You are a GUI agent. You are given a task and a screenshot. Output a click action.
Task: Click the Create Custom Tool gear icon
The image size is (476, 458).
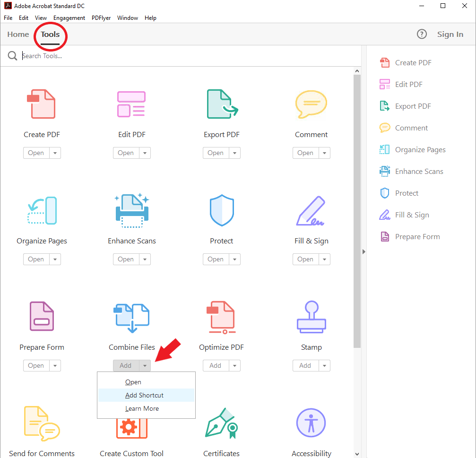[x=132, y=428]
